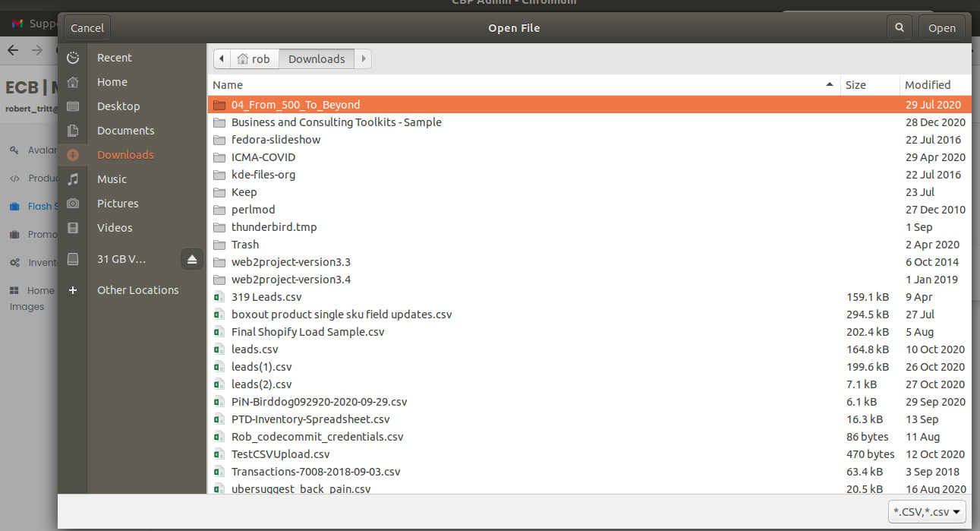Select the Downloads breadcrumb tab

[316, 58]
